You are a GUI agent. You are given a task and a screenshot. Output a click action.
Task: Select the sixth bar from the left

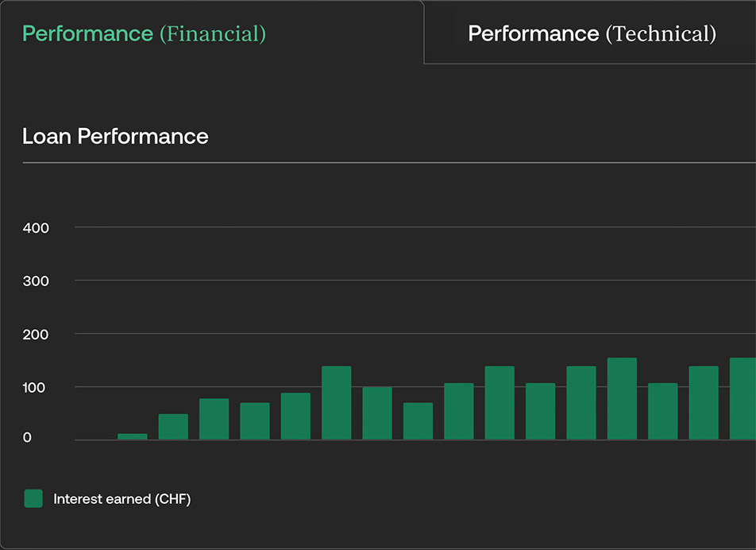coord(337,403)
